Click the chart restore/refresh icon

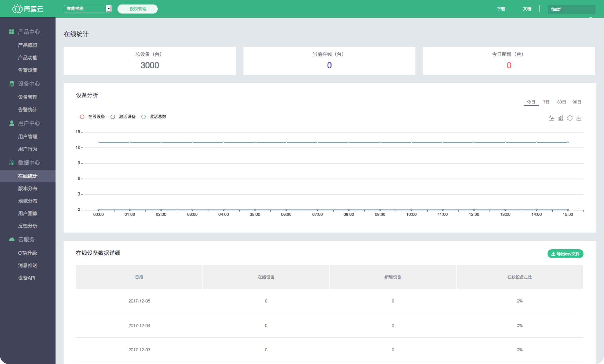570,118
